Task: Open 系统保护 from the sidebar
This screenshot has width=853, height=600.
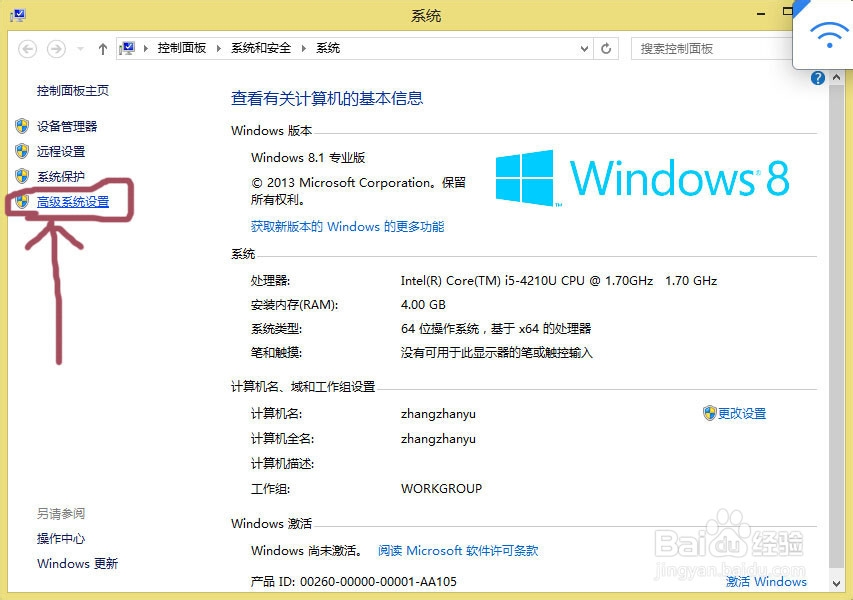Action: (61, 177)
